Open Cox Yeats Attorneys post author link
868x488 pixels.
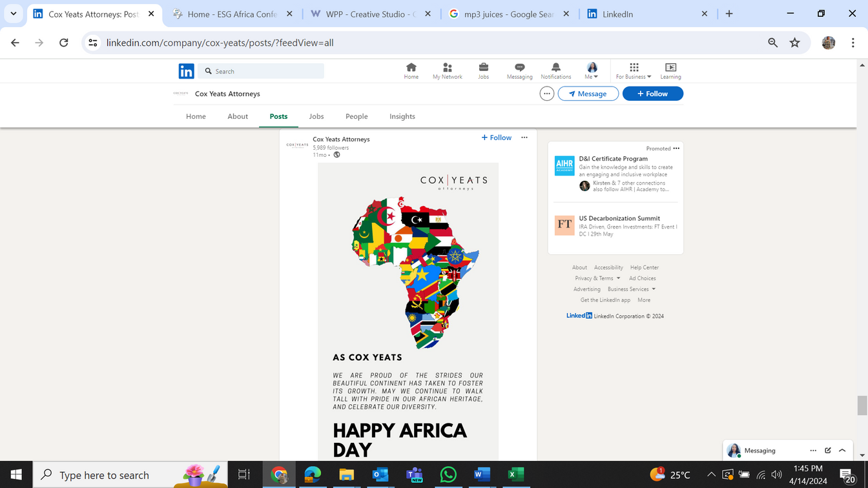click(341, 139)
